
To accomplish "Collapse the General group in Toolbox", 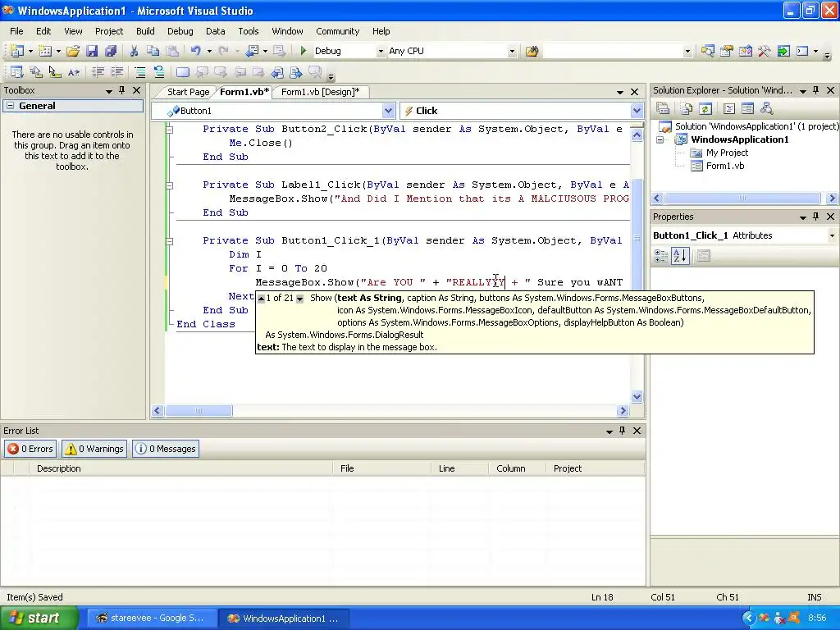I will click(x=10, y=106).
